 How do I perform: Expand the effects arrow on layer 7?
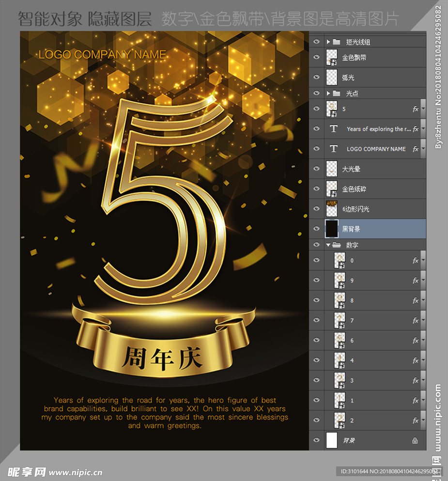(x=423, y=321)
